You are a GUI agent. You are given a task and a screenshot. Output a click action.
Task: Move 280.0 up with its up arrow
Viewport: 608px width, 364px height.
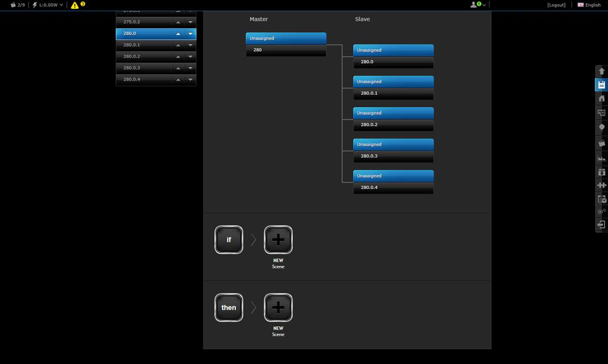(x=178, y=34)
